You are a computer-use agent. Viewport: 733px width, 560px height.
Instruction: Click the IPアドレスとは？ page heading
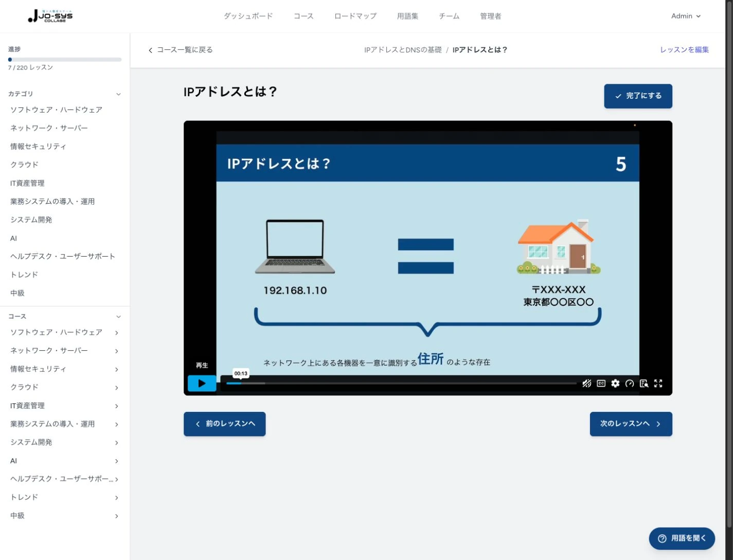[x=230, y=92]
